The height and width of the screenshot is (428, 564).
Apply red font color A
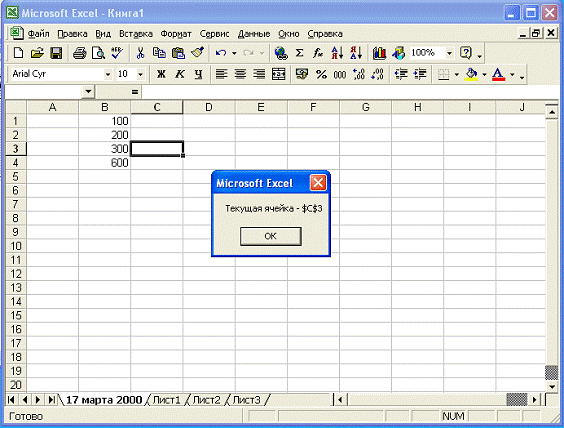point(498,74)
